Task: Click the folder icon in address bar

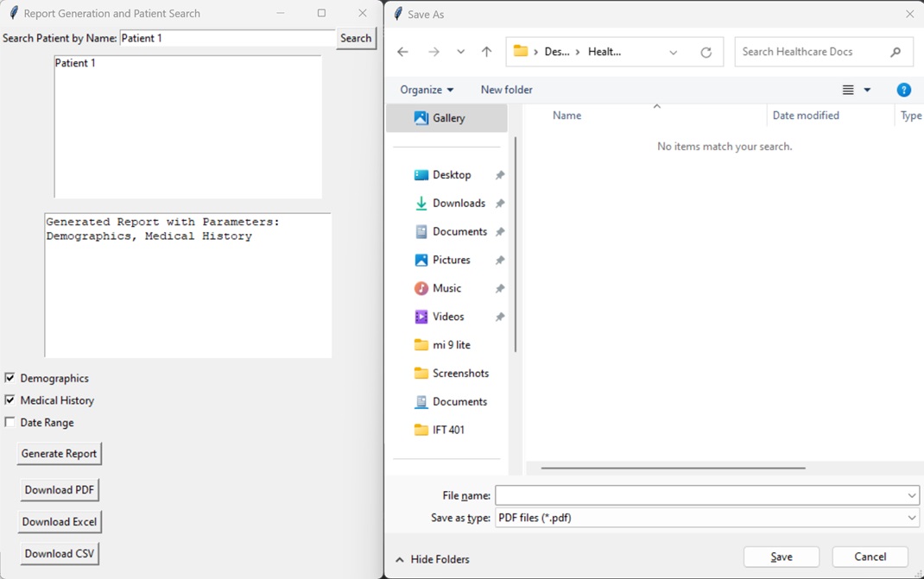Action: click(521, 51)
